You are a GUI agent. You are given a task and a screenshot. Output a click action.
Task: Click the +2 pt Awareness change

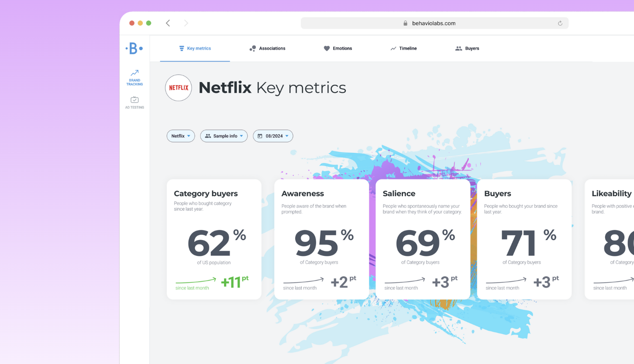coord(343,282)
